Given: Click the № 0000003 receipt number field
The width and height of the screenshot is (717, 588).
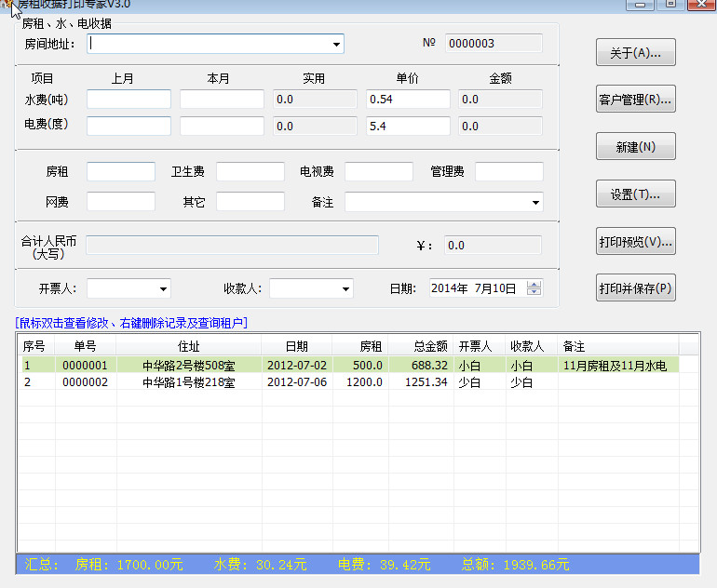Looking at the screenshot, I should [x=494, y=44].
